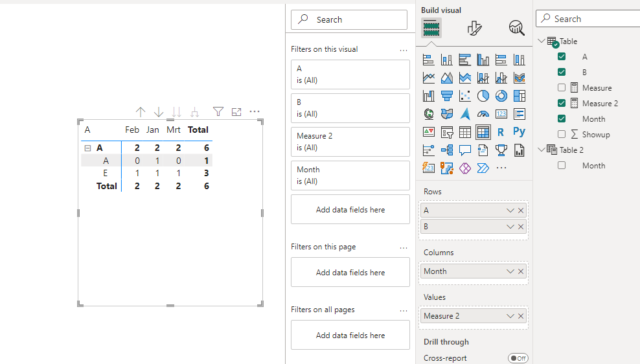
Task: Pick the Donut chart visual
Action: tap(501, 96)
